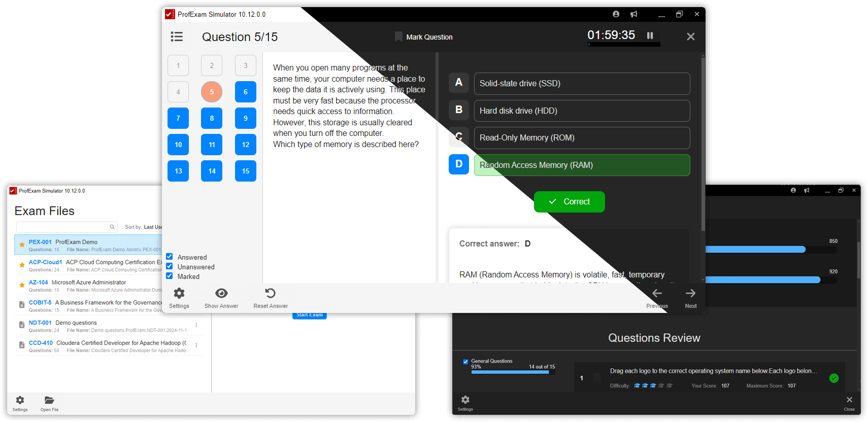
Task: Jump to question 12 tile
Action: click(246, 145)
